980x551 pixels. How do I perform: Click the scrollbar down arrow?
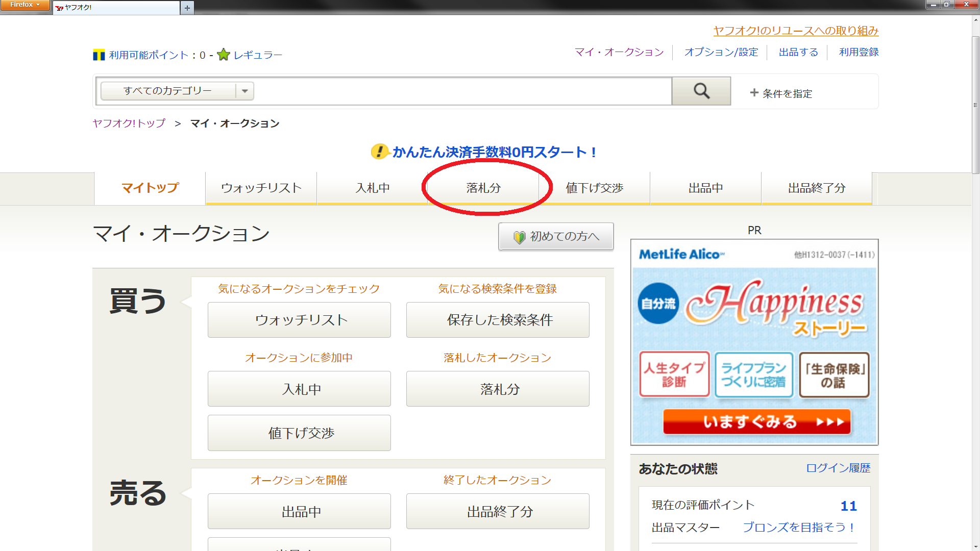[x=975, y=546]
